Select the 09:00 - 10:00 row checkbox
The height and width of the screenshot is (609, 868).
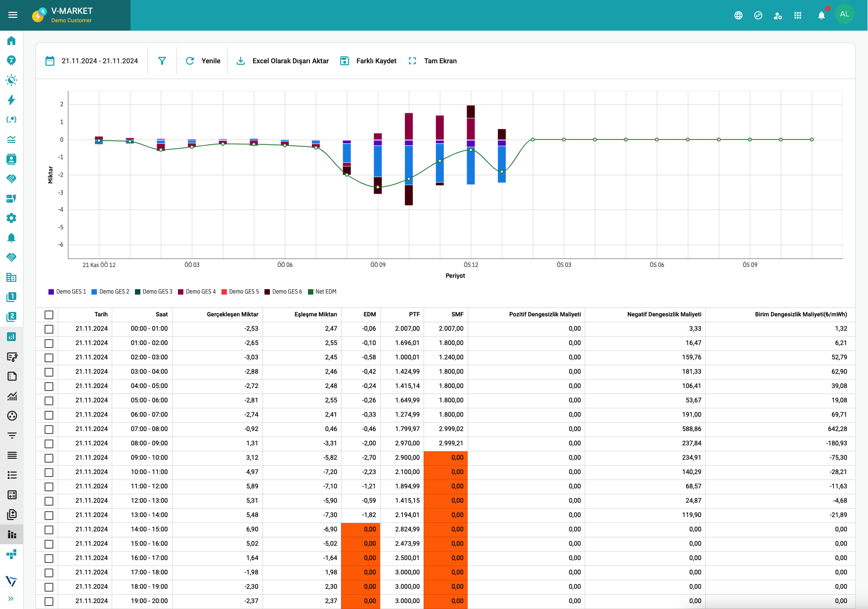(x=49, y=458)
